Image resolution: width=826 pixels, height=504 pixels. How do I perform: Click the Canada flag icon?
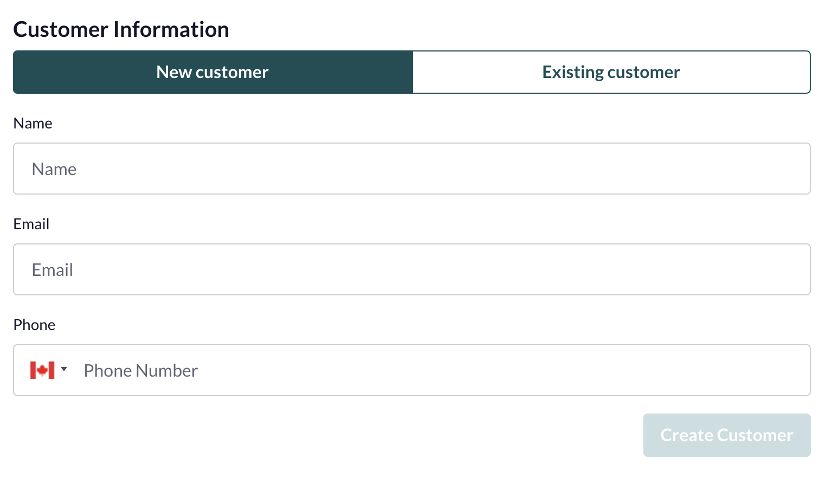(x=42, y=370)
